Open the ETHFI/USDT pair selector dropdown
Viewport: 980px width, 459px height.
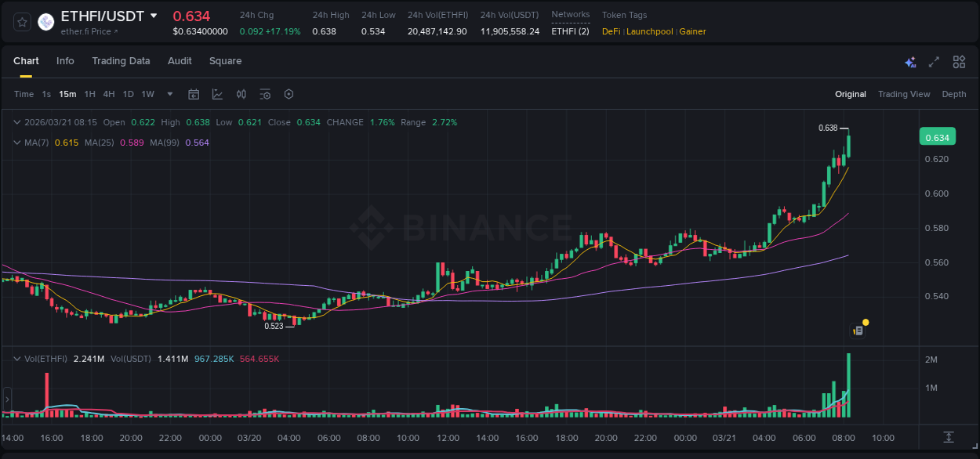click(x=154, y=16)
